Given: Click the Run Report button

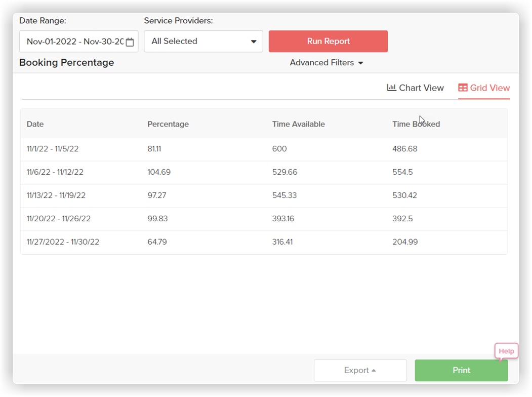Looking at the screenshot, I should click(328, 41).
